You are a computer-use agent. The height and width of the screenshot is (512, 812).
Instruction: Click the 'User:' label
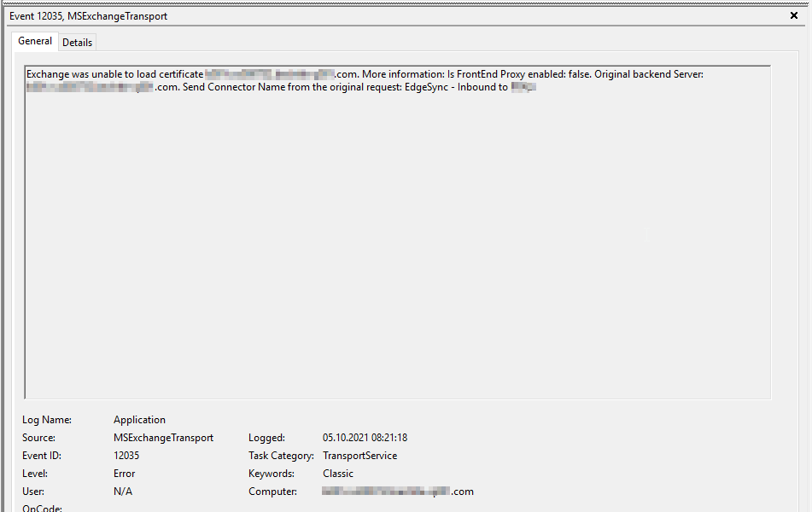(33, 492)
